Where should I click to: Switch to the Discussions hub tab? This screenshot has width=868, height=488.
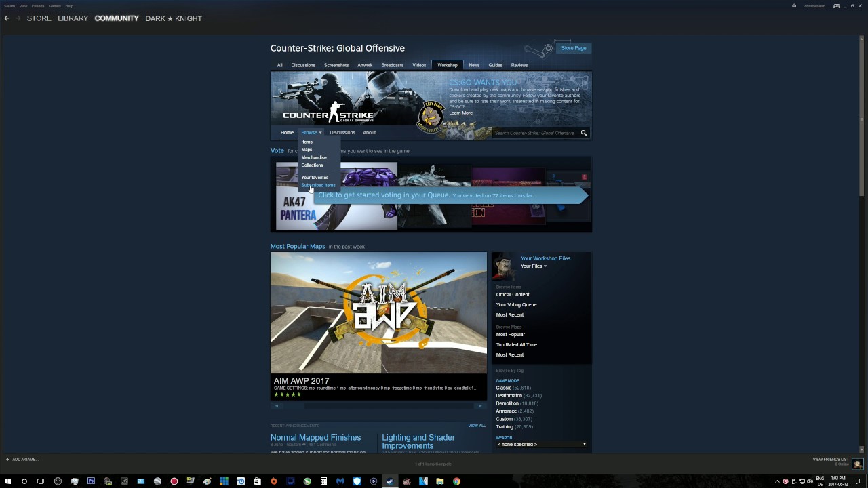click(x=303, y=66)
